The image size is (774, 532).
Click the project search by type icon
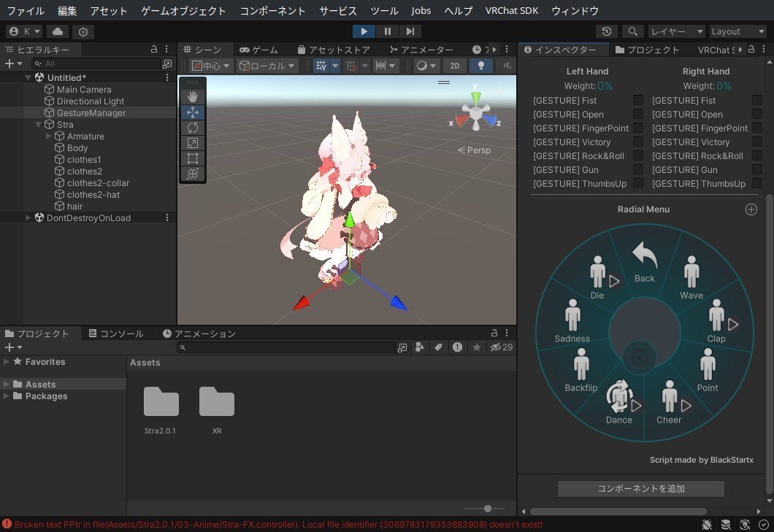click(420, 347)
